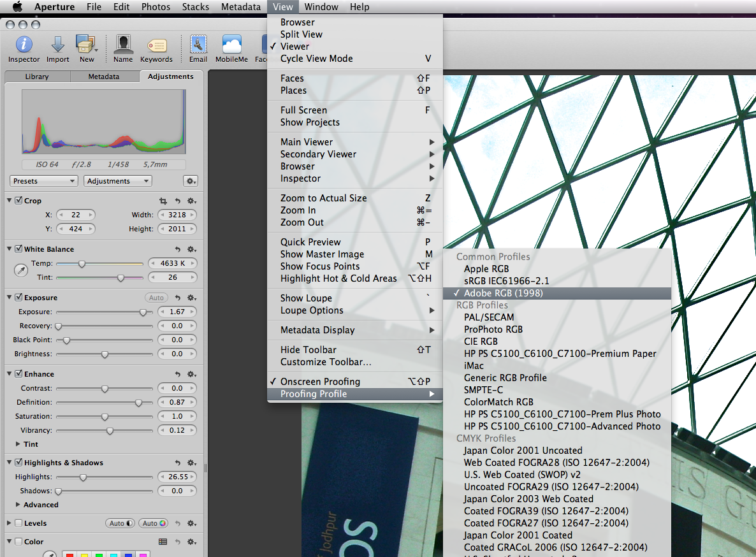Uncheck Highlights & Shadows checkbox
Screen dimensions: 756x557
point(18,463)
